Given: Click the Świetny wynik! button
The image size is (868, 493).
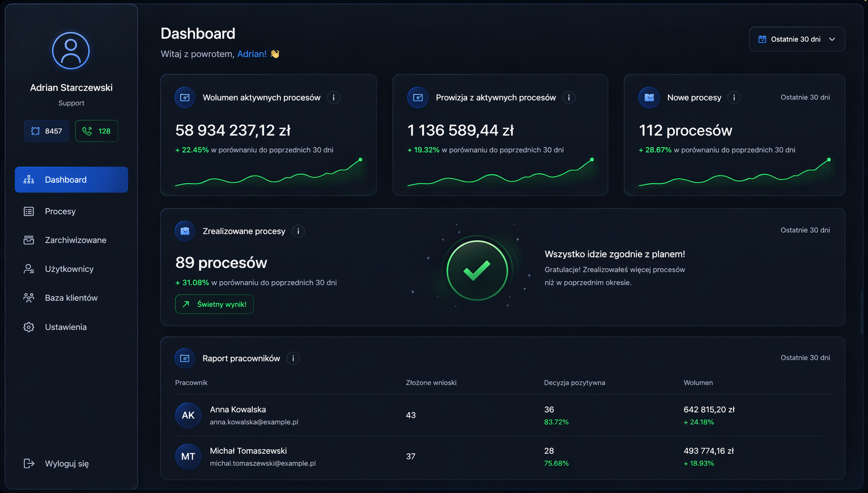Looking at the screenshot, I should (215, 304).
